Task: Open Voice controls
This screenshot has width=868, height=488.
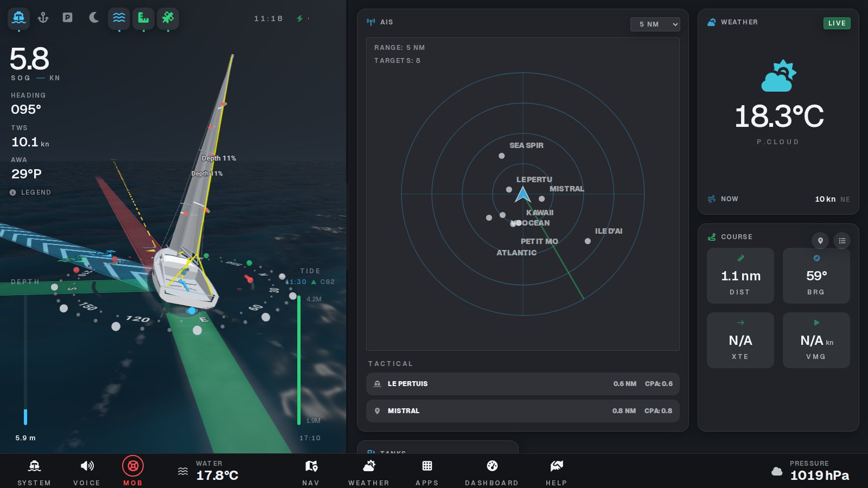Action: pos(87,472)
